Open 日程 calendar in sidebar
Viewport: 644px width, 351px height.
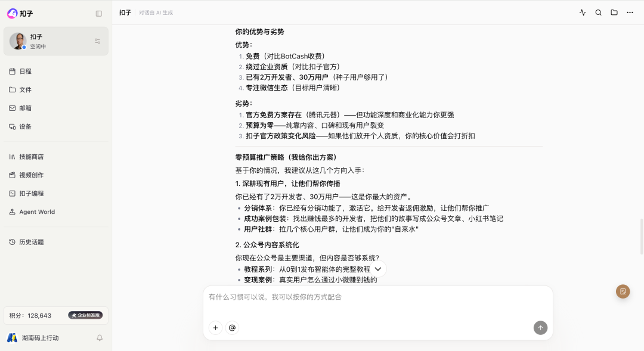click(56, 72)
